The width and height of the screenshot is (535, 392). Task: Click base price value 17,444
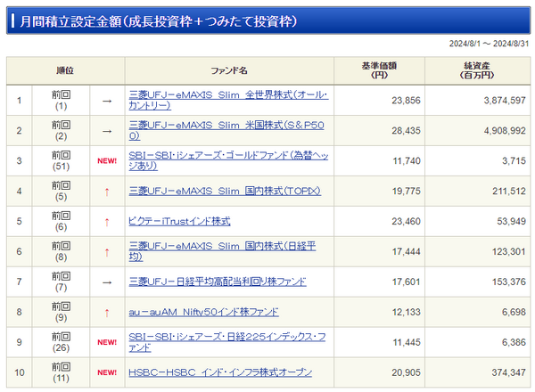pyautogui.click(x=406, y=251)
